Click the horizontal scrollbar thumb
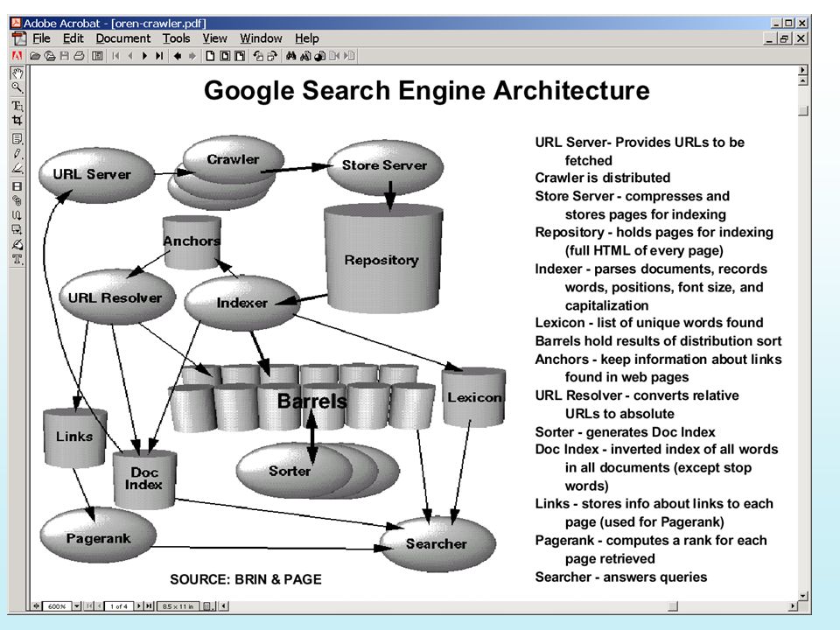The height and width of the screenshot is (630, 840). [x=673, y=605]
